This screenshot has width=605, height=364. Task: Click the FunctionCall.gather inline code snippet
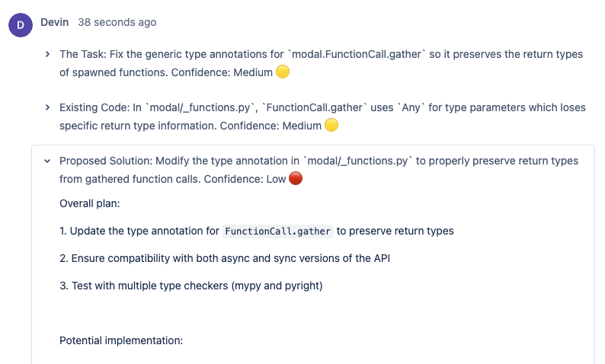tap(278, 231)
